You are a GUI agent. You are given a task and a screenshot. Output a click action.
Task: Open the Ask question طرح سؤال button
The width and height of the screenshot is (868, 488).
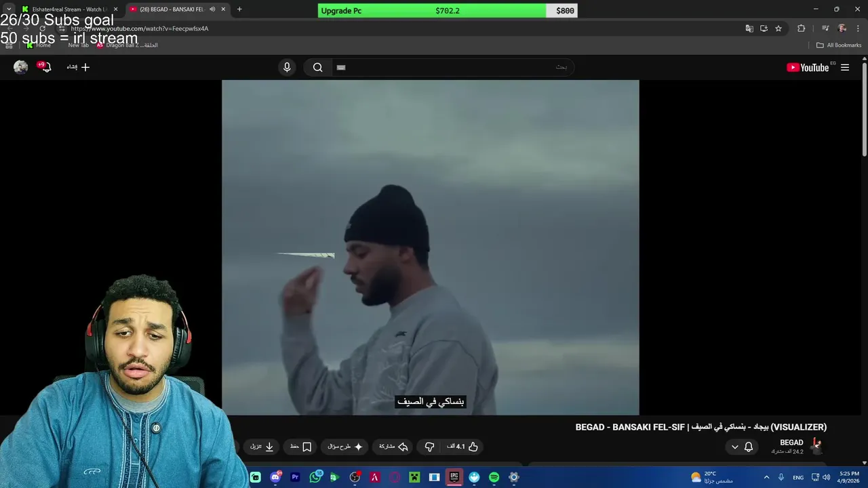tap(345, 447)
